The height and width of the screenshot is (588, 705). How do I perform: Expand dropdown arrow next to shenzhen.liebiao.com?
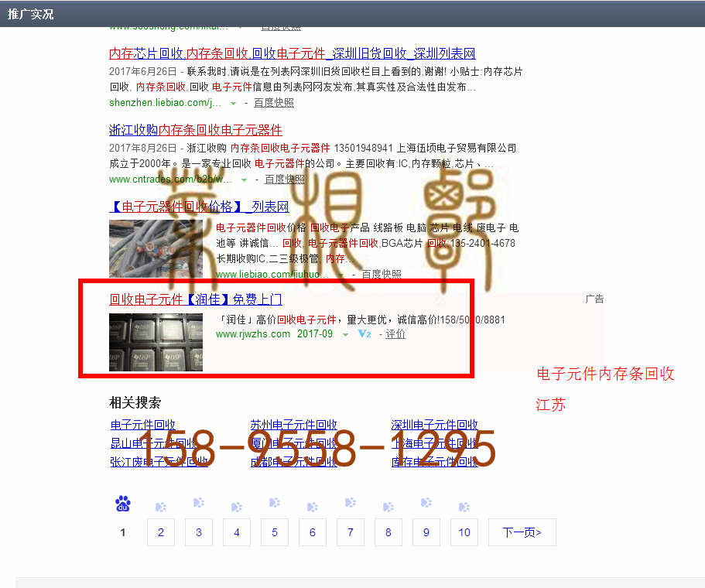(234, 104)
